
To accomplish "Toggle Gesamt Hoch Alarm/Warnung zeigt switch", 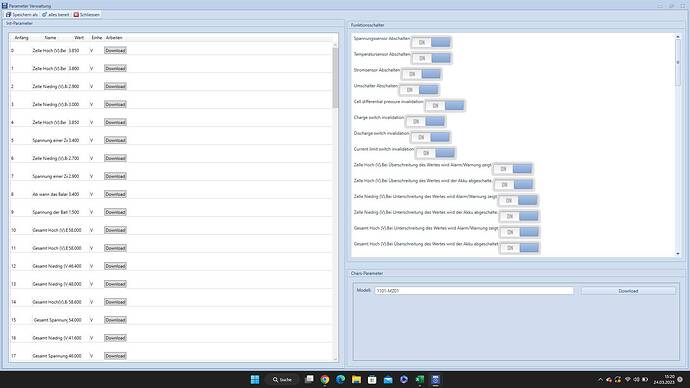I will pyautogui.click(x=520, y=232).
